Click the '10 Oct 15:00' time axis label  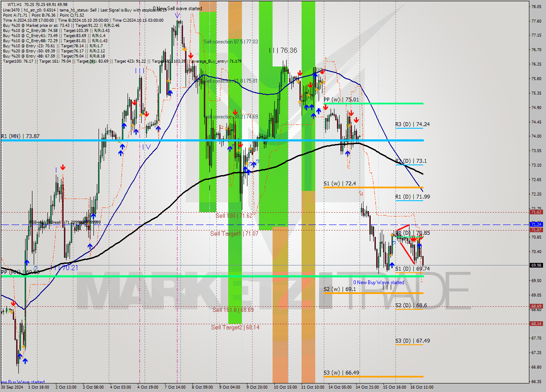pyautogui.click(x=285, y=387)
